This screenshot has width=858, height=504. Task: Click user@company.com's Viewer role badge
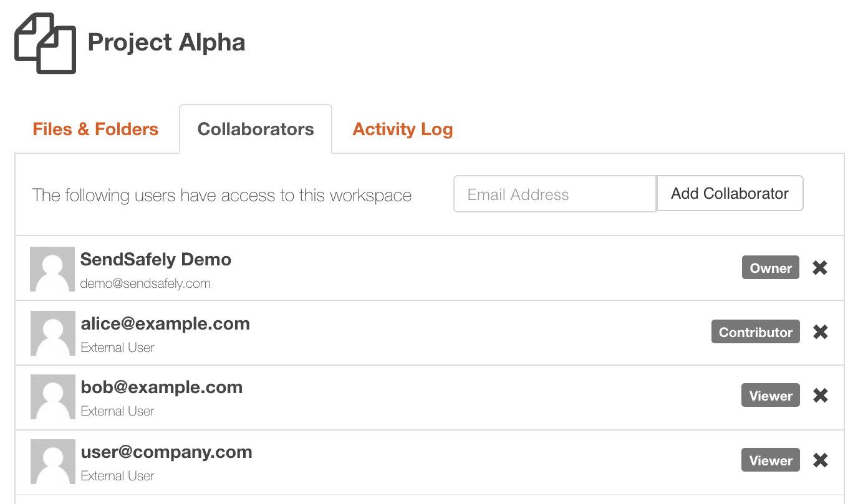[771, 460]
